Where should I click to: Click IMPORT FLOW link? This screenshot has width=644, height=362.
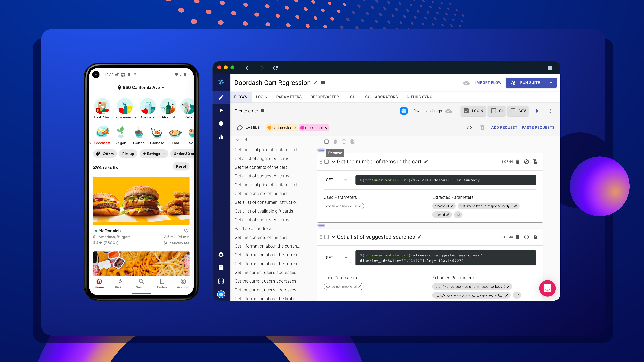pyautogui.click(x=488, y=83)
